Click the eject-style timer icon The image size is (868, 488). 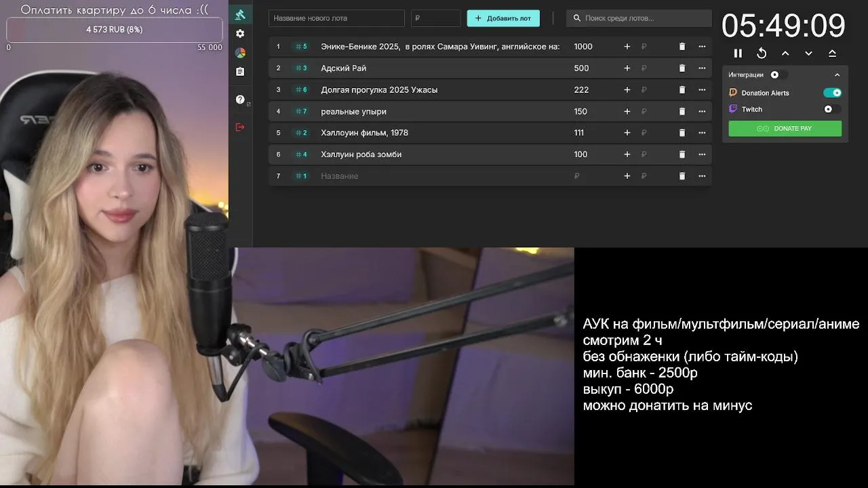click(x=832, y=53)
